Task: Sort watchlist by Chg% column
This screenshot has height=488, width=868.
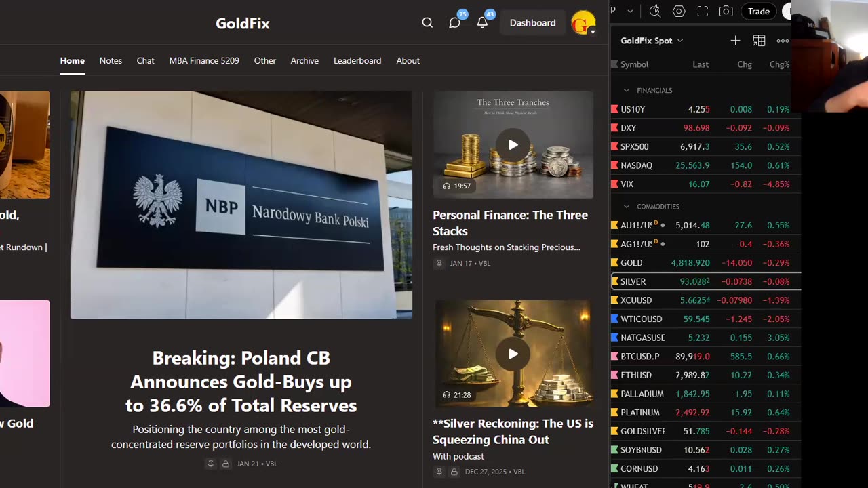Action: point(779,64)
